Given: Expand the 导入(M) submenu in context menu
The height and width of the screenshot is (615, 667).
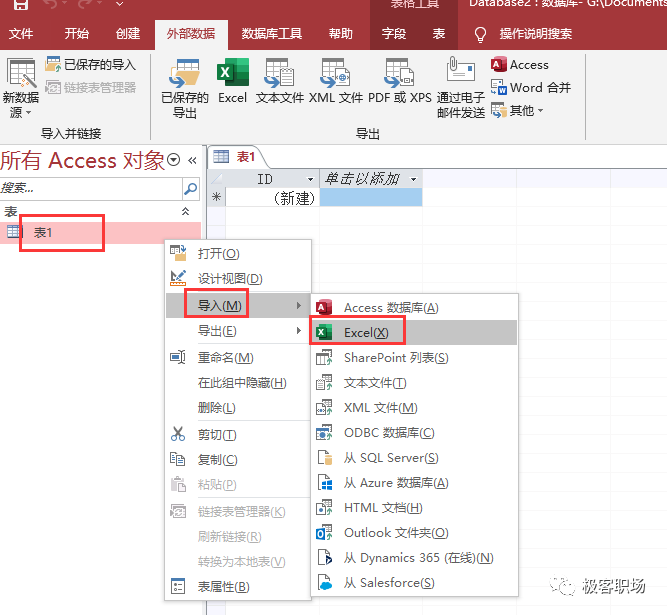Looking at the screenshot, I should click(238, 305).
